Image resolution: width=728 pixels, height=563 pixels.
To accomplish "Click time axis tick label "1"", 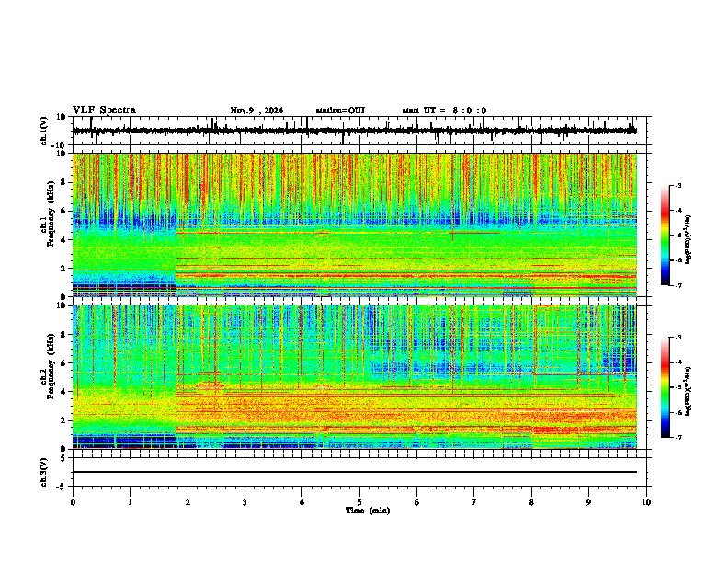I will pyautogui.click(x=130, y=502).
